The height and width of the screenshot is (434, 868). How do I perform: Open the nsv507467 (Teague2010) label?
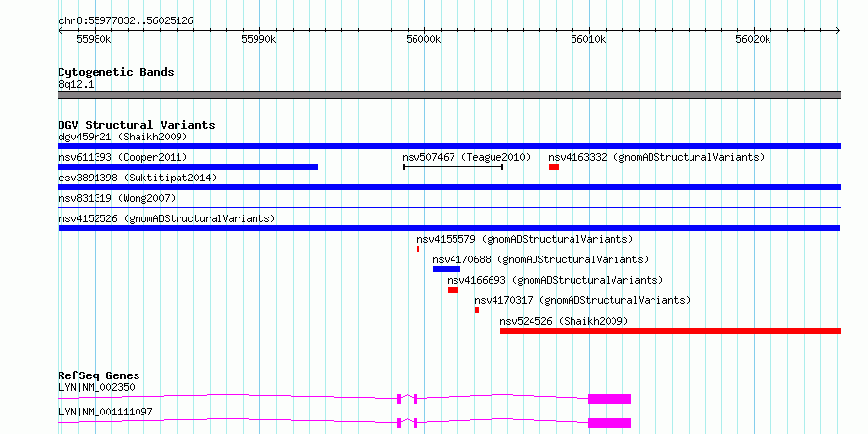point(466,157)
